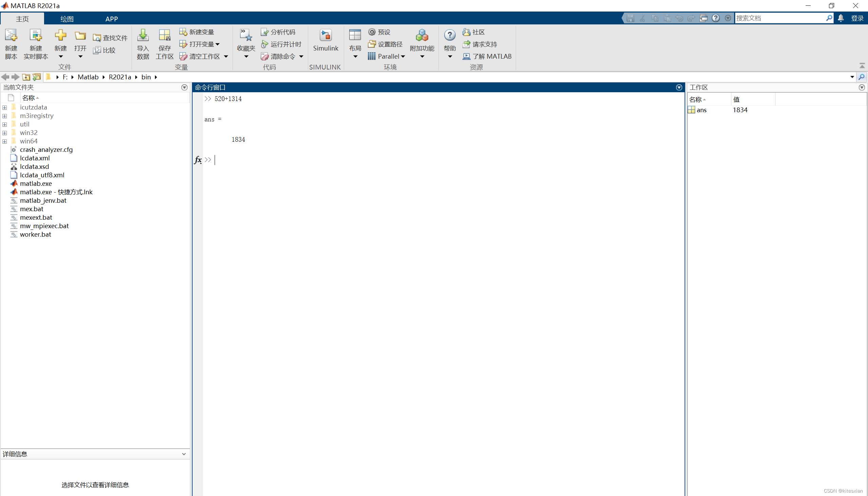Viewport: 868px width, 496px height.
Task: Click the Preferences (预设) gear icon
Action: (x=372, y=32)
